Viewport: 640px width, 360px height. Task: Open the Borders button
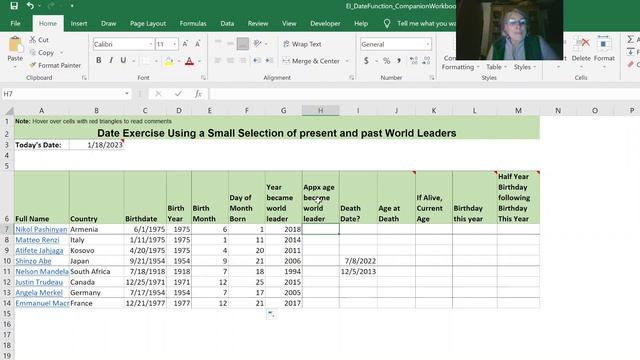[146, 61]
